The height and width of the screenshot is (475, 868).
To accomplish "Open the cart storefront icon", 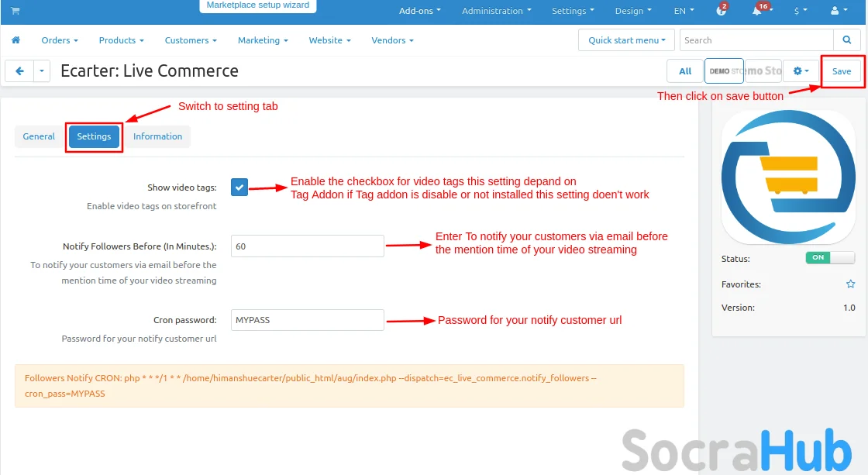I will click(x=15, y=11).
